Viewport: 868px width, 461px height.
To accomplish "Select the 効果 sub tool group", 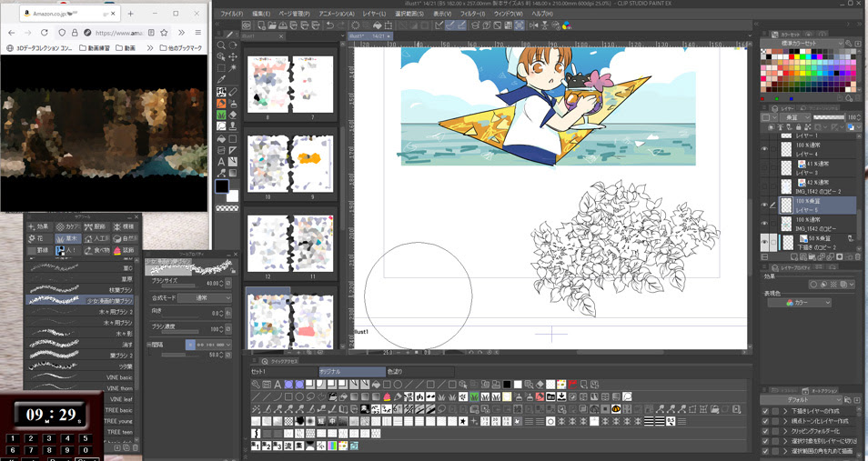I will [x=39, y=226].
